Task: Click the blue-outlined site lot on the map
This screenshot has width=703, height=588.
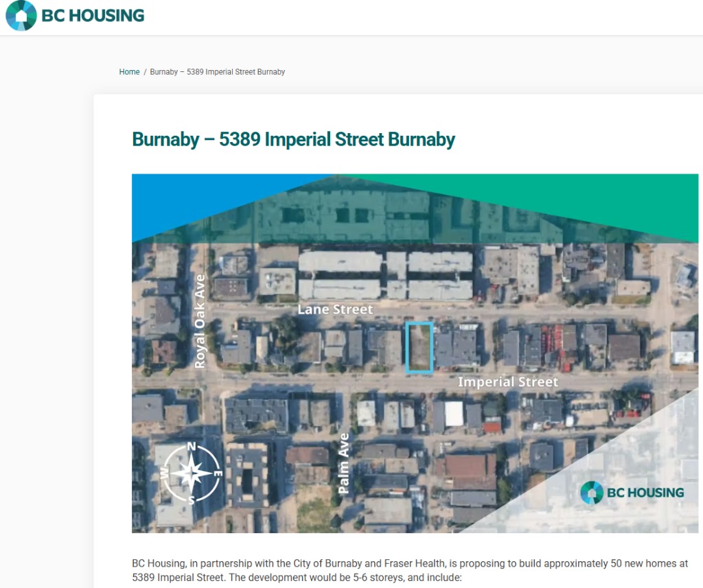Action: [419, 347]
